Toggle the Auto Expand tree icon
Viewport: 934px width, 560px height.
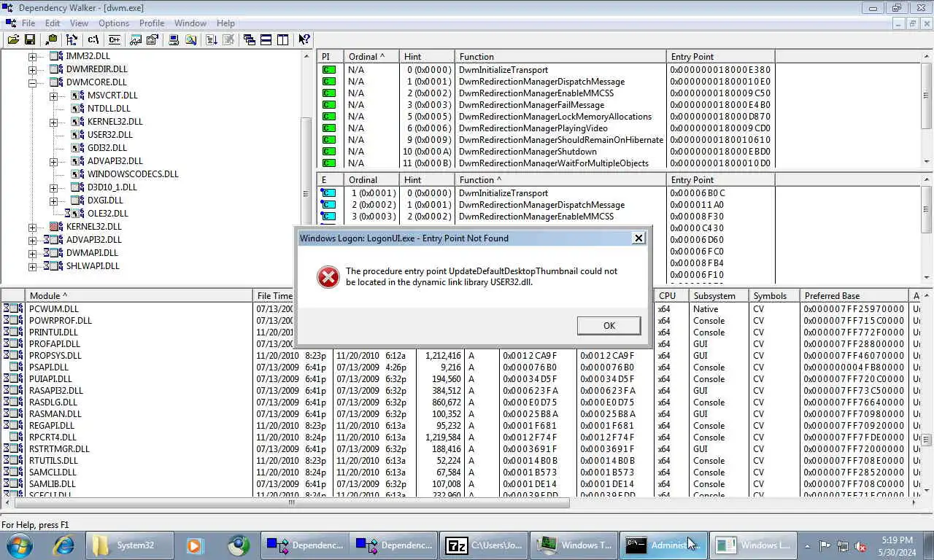pos(72,39)
